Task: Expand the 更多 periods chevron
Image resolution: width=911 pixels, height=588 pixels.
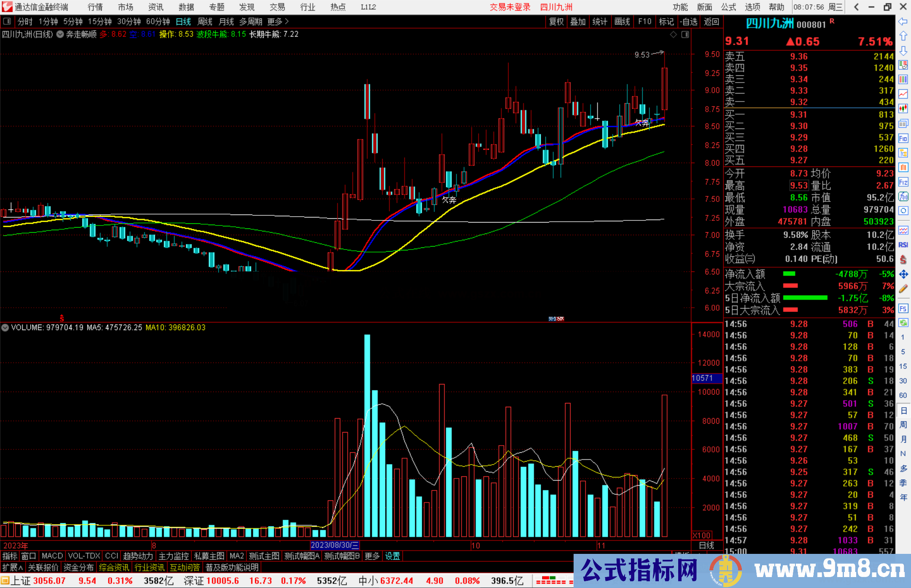Action: 286,21
